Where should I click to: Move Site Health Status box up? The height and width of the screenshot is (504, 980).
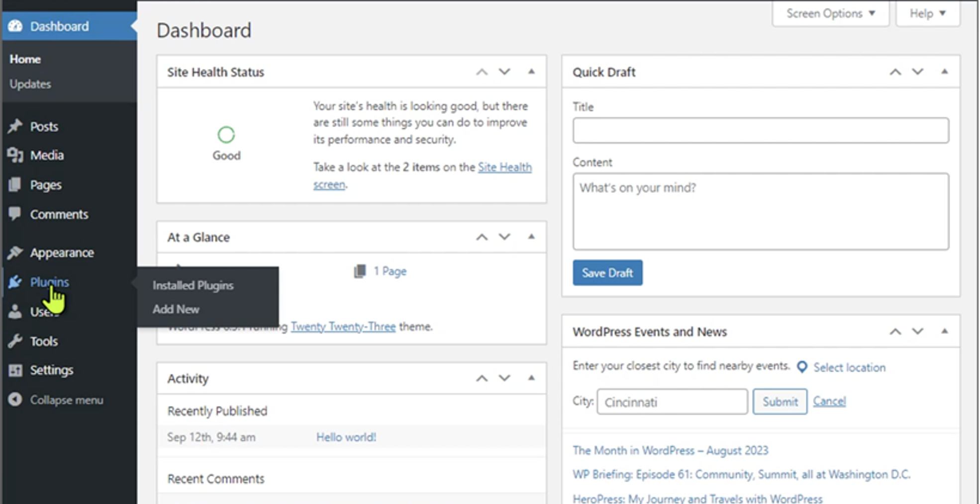pos(482,72)
